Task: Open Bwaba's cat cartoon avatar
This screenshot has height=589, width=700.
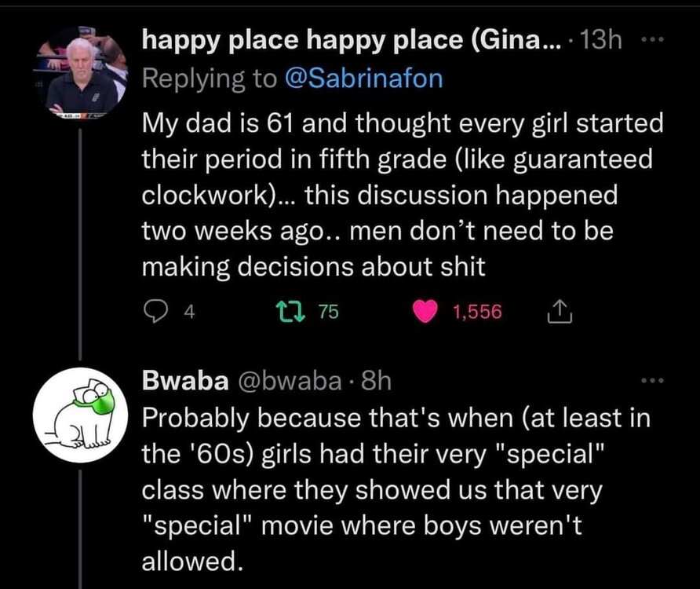Action: (x=82, y=414)
